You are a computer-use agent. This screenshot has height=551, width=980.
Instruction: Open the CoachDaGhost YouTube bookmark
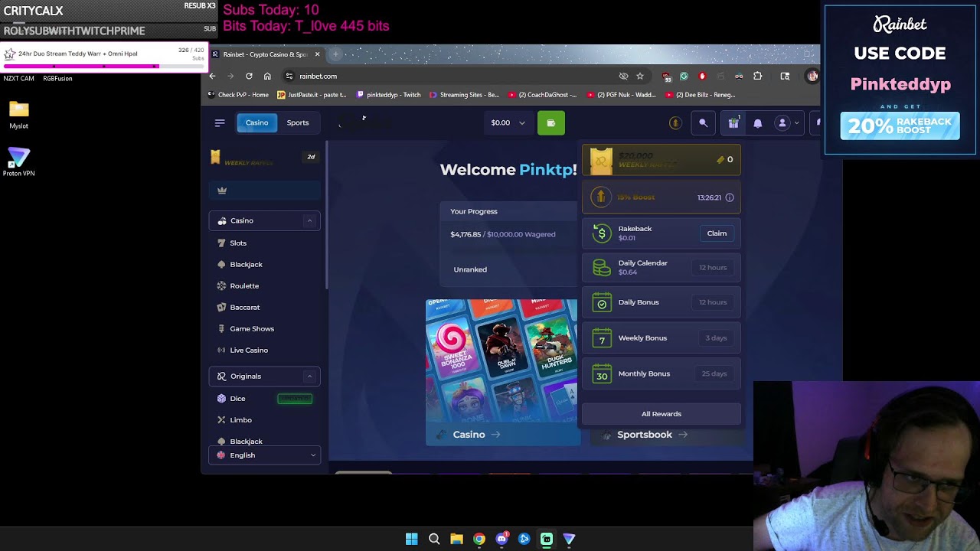click(543, 95)
